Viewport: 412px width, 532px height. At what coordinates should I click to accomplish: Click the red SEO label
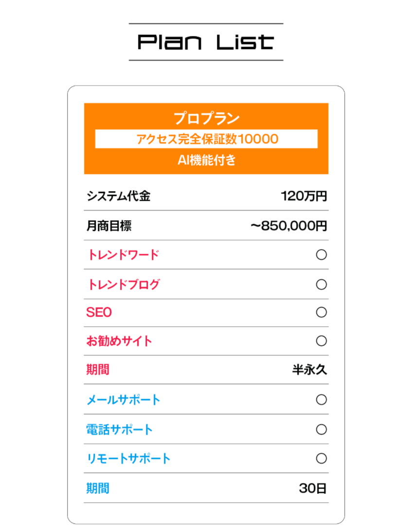(99, 312)
